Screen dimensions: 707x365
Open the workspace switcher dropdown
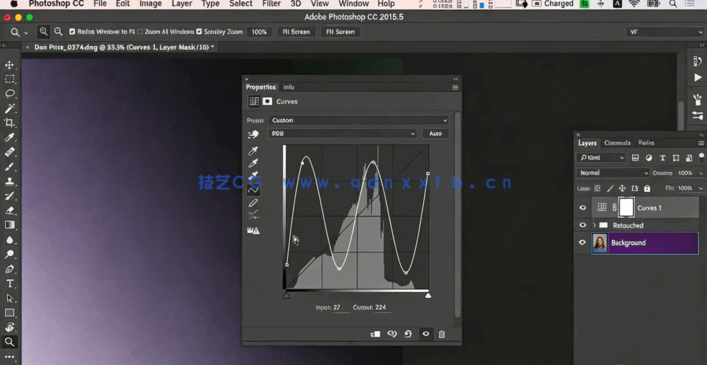665,32
